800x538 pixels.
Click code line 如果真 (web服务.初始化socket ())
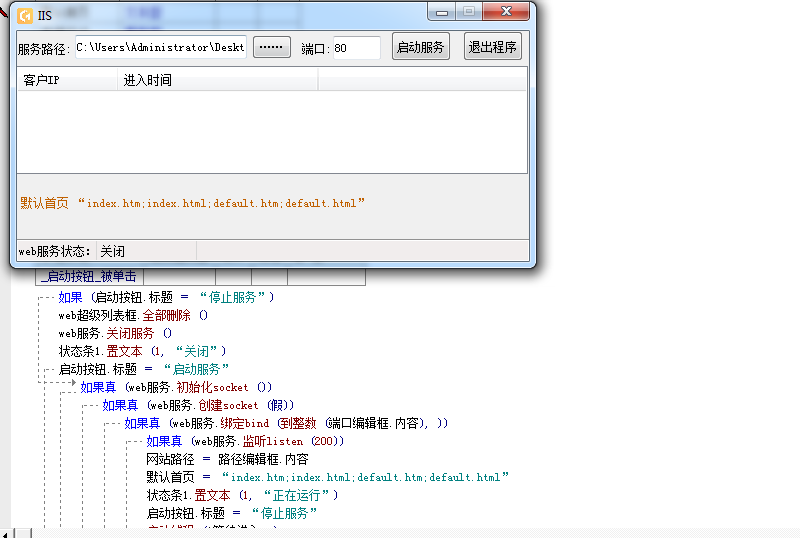176,387
